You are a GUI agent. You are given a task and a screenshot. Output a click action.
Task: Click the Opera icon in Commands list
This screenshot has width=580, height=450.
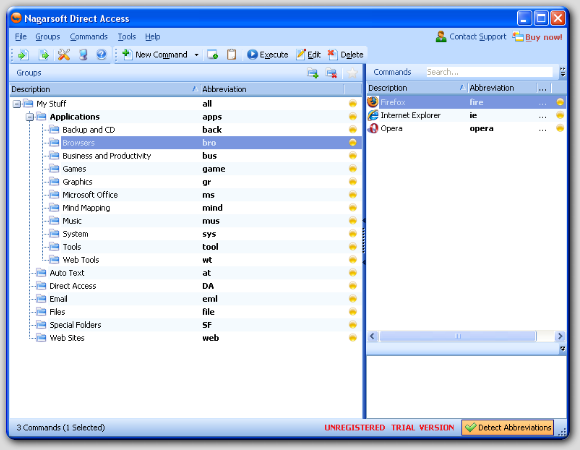pos(373,128)
